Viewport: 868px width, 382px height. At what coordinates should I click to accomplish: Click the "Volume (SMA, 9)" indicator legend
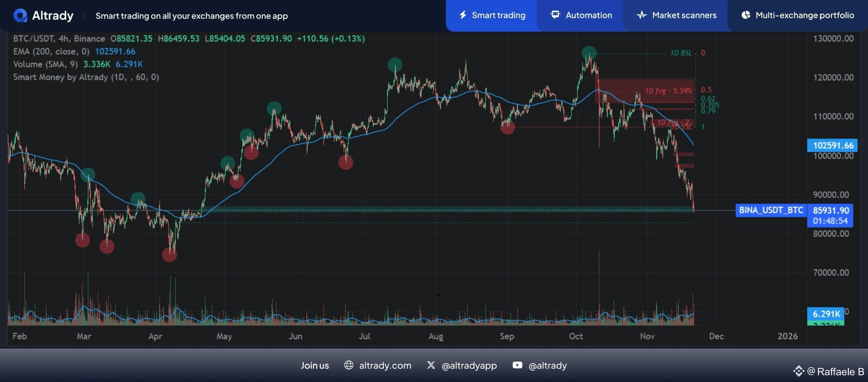point(45,64)
